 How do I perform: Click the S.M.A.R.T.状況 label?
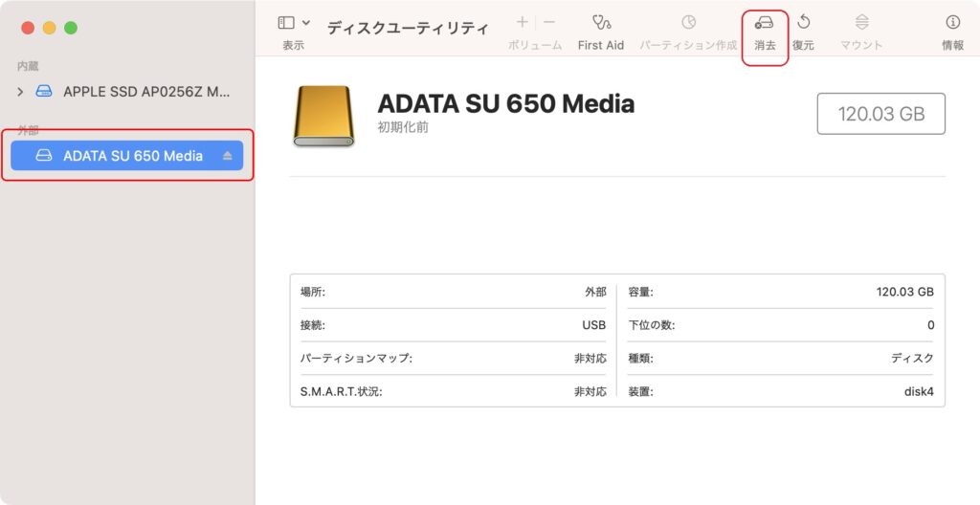pos(342,392)
